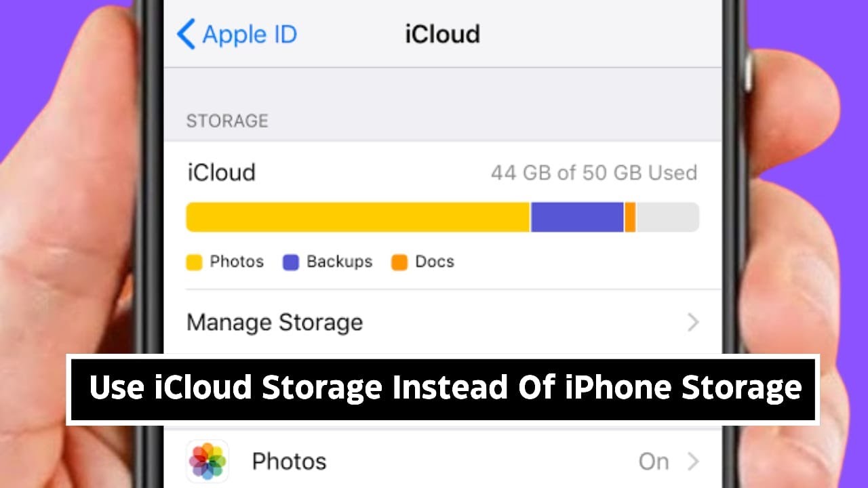The width and height of the screenshot is (868, 488).
Task: Select the purple Backups segment of storage bar
Action: [576, 218]
